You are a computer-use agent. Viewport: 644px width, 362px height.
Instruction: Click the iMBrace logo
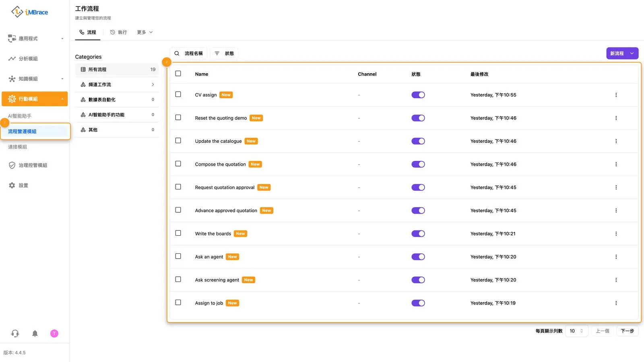click(30, 12)
